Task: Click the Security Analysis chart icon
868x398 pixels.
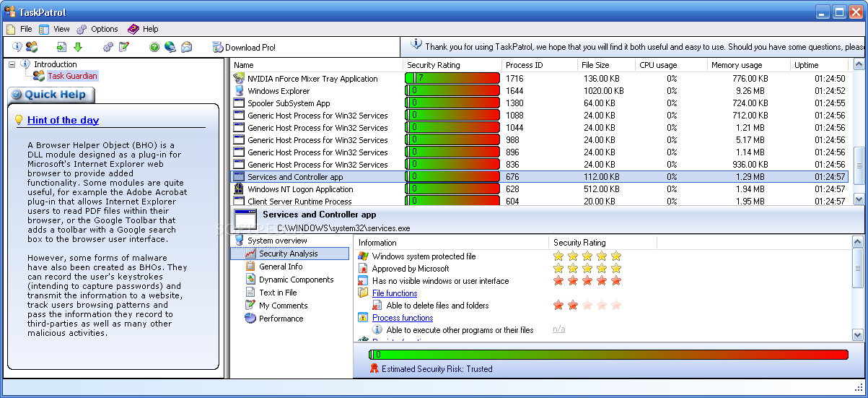Action: (x=250, y=254)
